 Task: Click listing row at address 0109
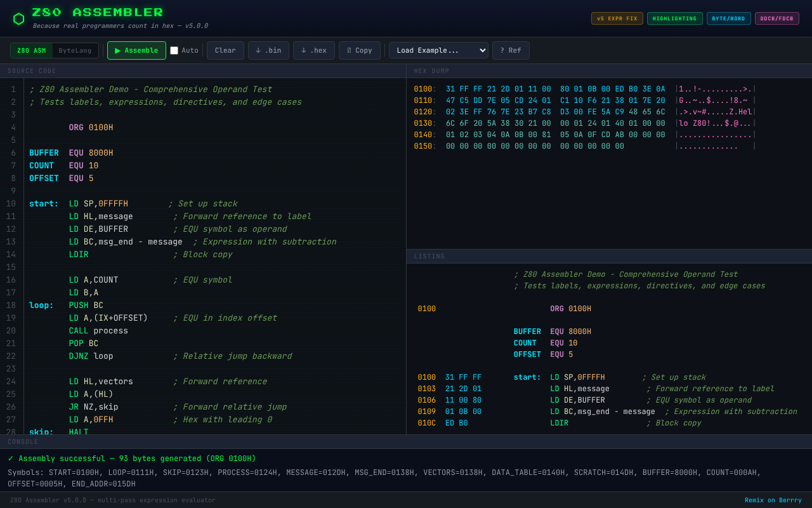[607, 412]
